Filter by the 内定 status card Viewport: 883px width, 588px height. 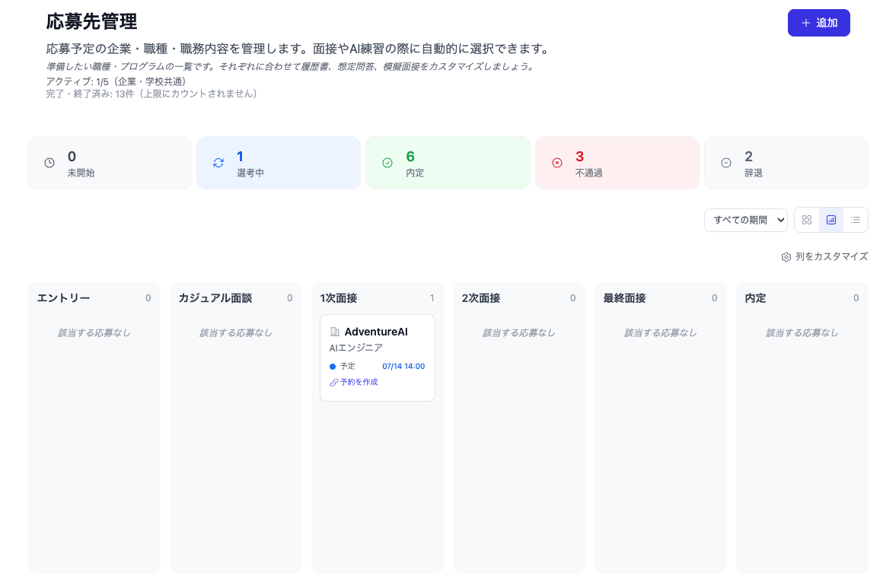coord(448,163)
